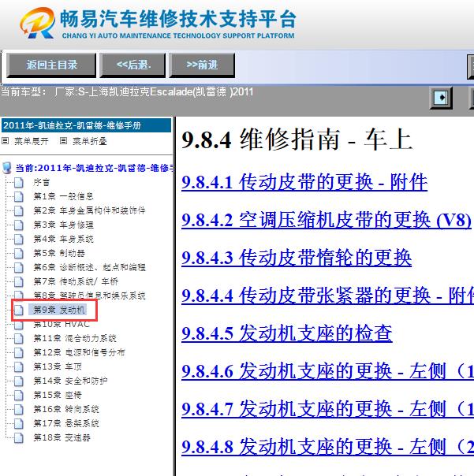Open 第18章 变速器

coord(62,437)
